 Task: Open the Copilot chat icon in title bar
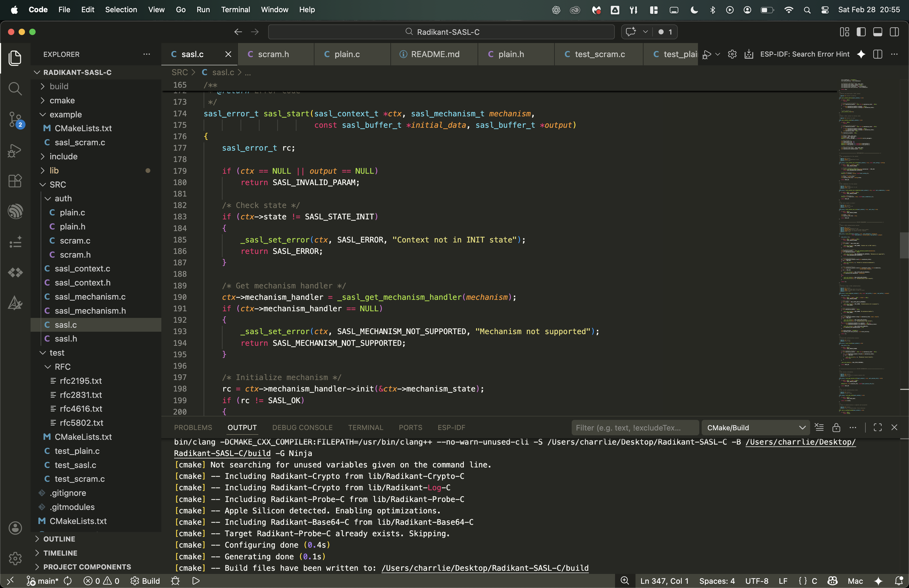click(x=631, y=32)
